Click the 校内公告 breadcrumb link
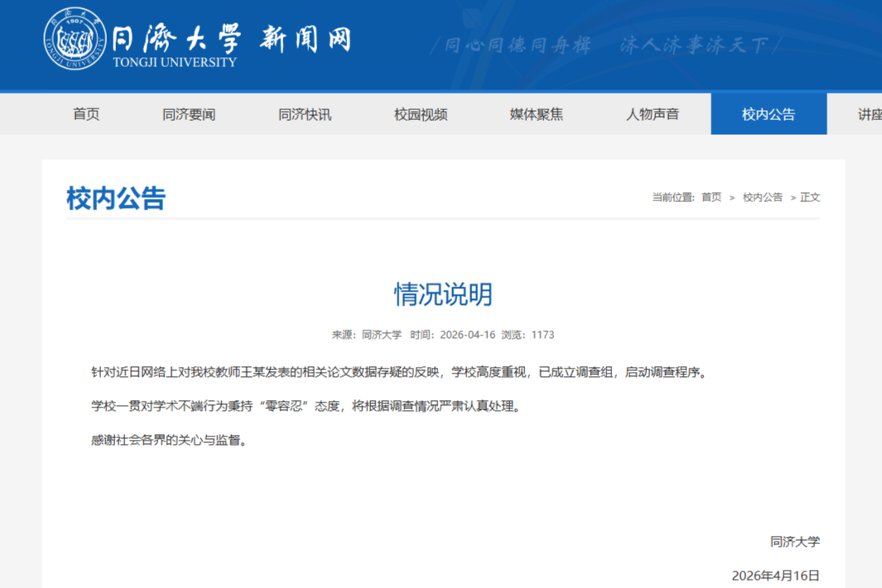882x588 pixels. point(762,197)
